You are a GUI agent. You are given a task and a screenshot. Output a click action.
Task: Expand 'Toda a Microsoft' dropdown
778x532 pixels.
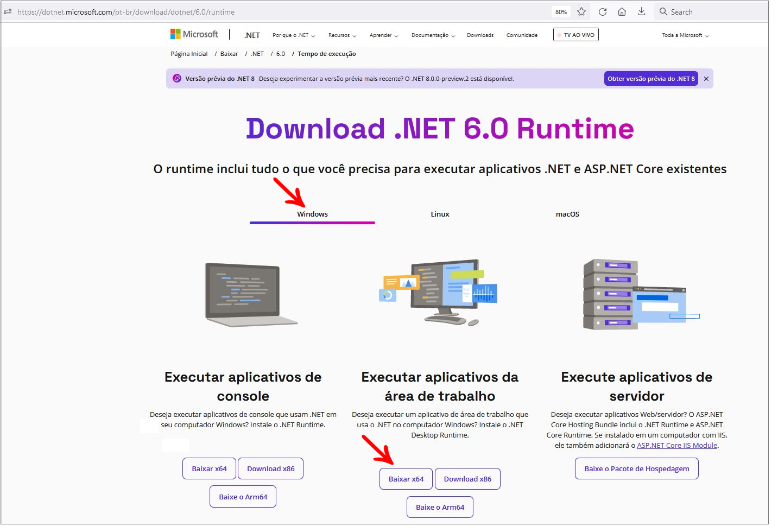(x=685, y=35)
